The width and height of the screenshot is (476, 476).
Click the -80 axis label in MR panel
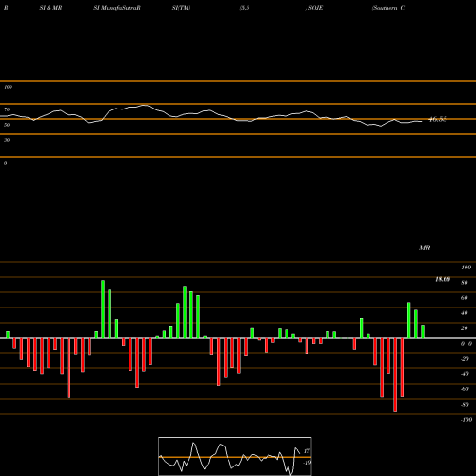(x=465, y=405)
